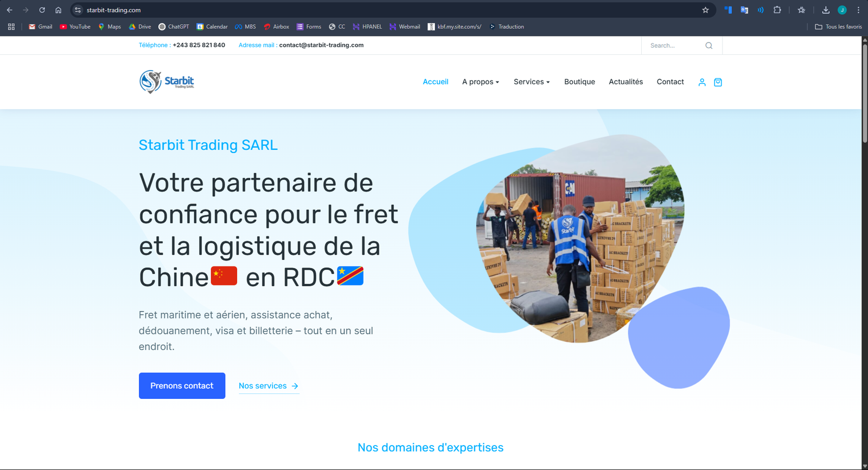The width and height of the screenshot is (868, 470).
Task: Click the Starbit logo in header
Action: point(167,82)
